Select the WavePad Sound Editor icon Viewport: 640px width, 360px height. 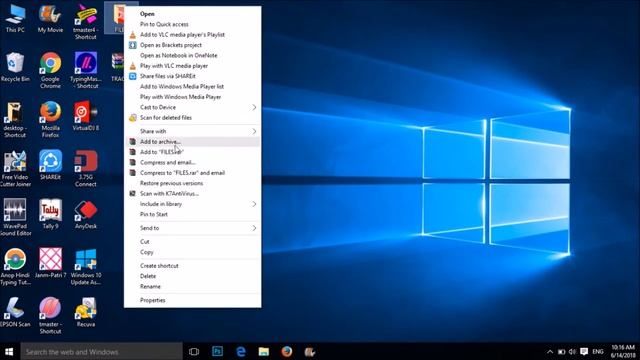(x=15, y=218)
